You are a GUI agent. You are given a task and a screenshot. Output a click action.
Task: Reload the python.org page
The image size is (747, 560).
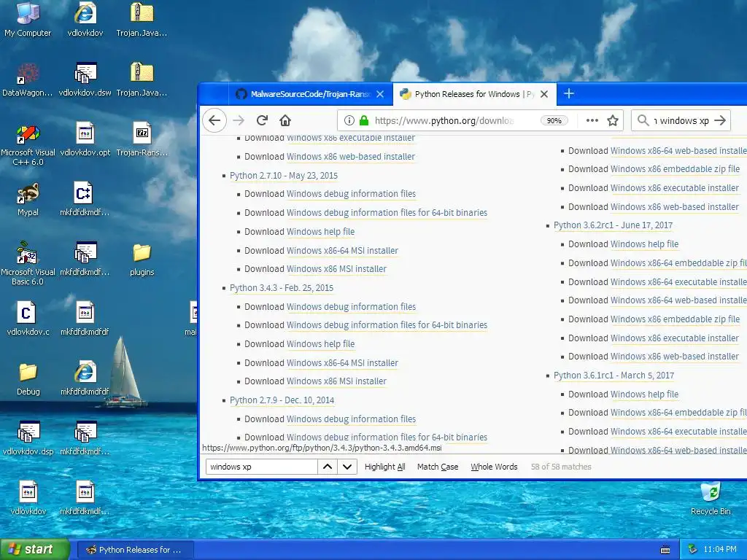point(262,120)
